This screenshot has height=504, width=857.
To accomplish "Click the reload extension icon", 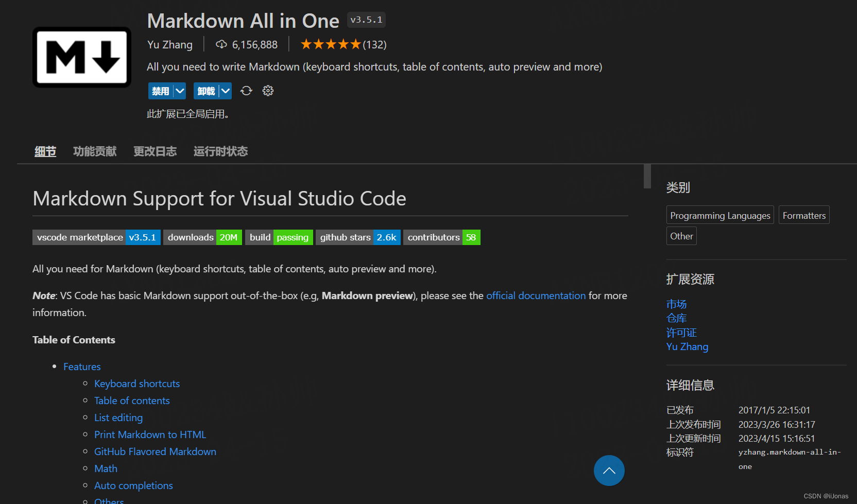I will pyautogui.click(x=246, y=90).
